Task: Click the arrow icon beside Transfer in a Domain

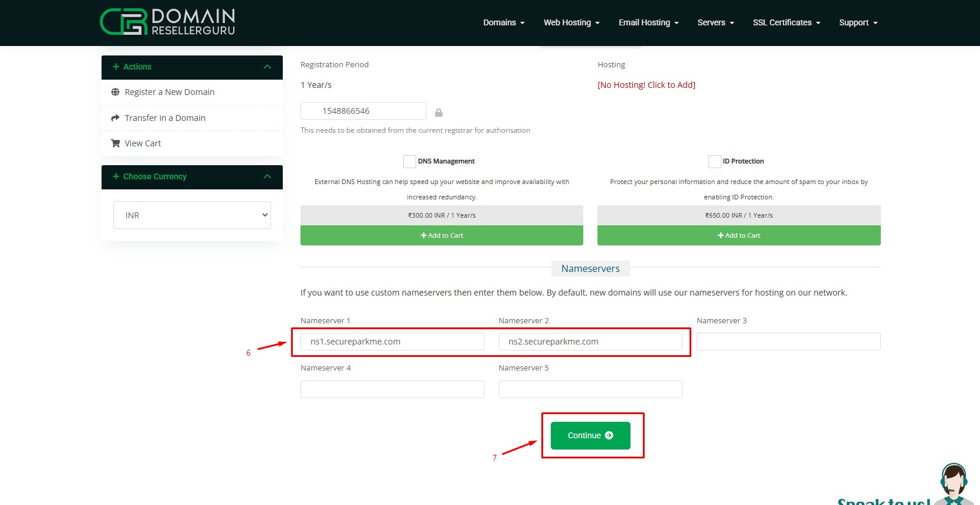Action: 115,118
